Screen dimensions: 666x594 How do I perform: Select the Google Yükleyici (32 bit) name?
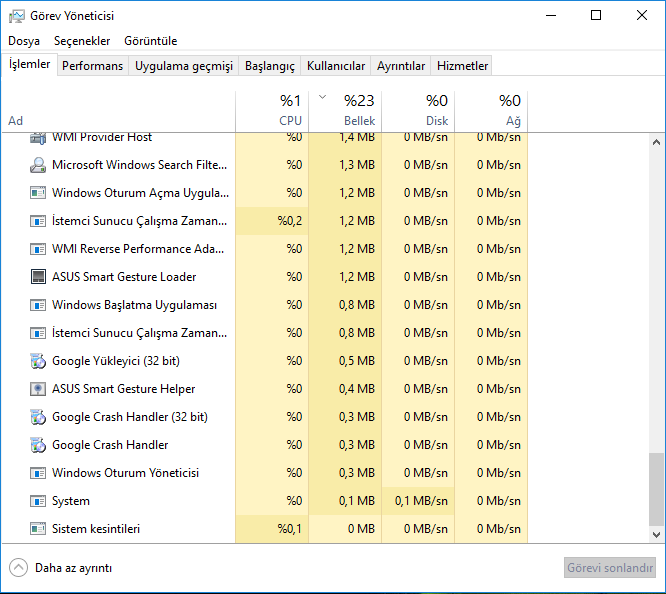coord(116,361)
